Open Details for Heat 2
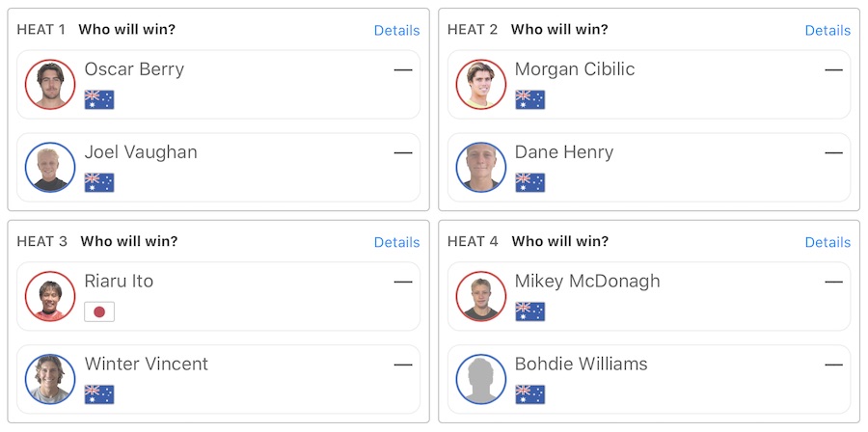868x432 pixels. pos(827,30)
